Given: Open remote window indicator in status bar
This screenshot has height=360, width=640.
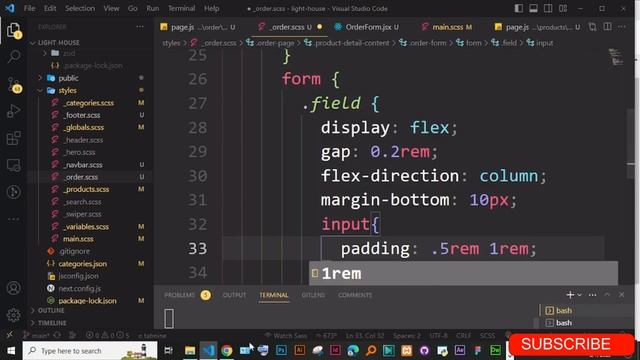Looking at the screenshot, I should [9, 335].
